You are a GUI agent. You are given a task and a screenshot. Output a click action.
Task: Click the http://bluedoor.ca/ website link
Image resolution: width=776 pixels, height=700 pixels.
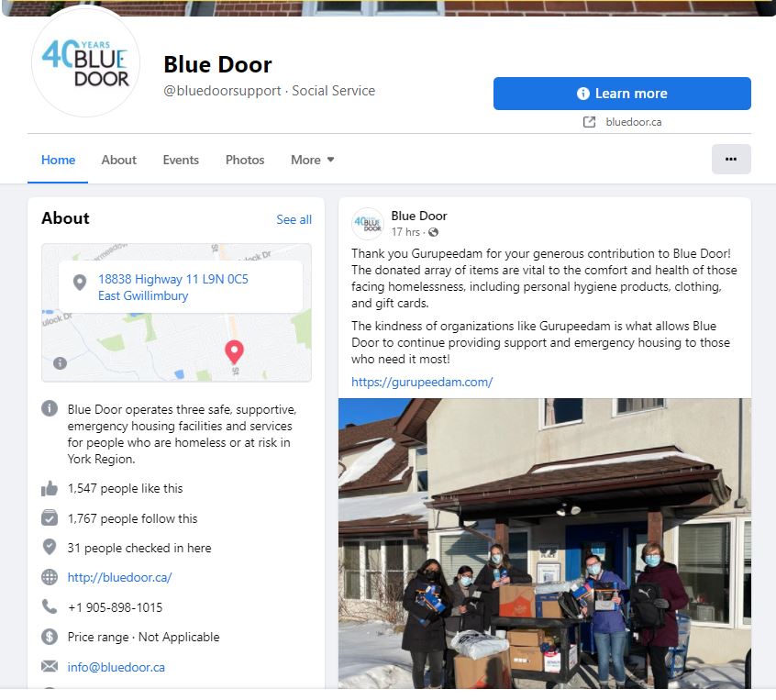pos(120,577)
